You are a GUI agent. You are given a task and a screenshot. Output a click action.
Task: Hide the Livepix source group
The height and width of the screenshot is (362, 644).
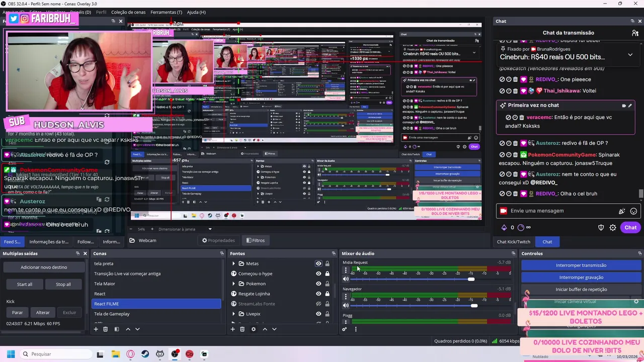click(318, 314)
